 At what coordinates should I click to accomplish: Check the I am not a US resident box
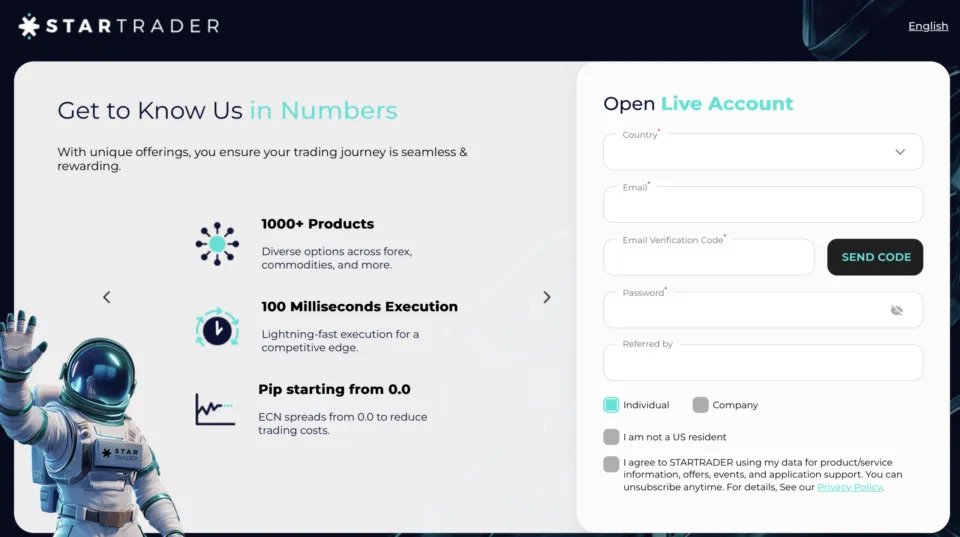[611, 437]
